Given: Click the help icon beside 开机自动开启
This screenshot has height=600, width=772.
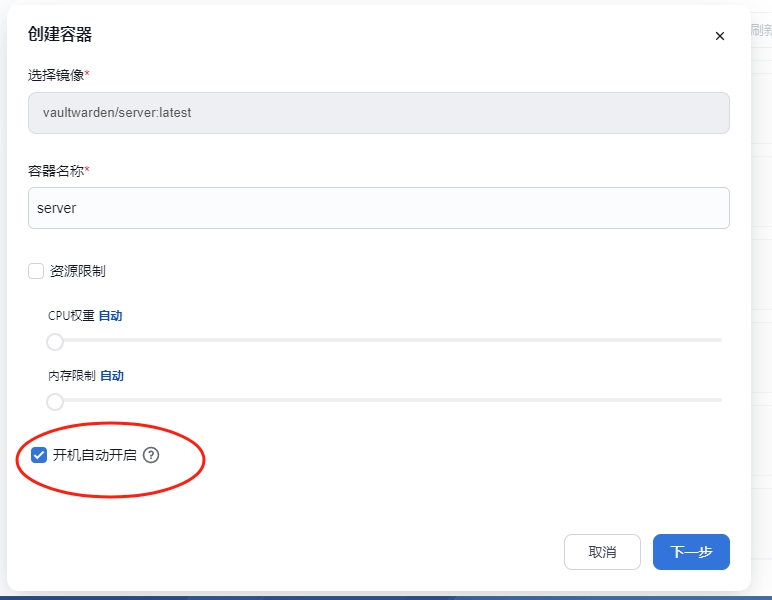Looking at the screenshot, I should (x=151, y=455).
